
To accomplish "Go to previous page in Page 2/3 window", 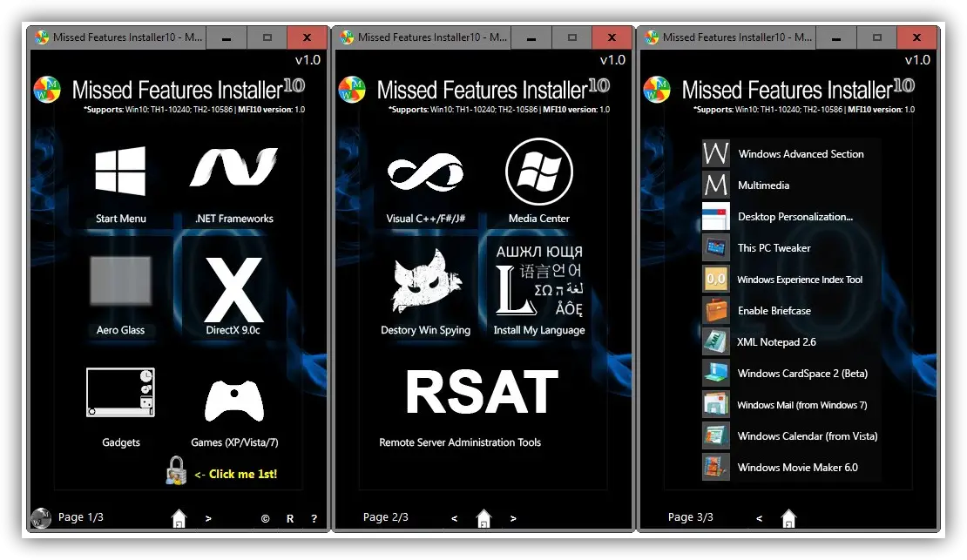I will [x=455, y=519].
